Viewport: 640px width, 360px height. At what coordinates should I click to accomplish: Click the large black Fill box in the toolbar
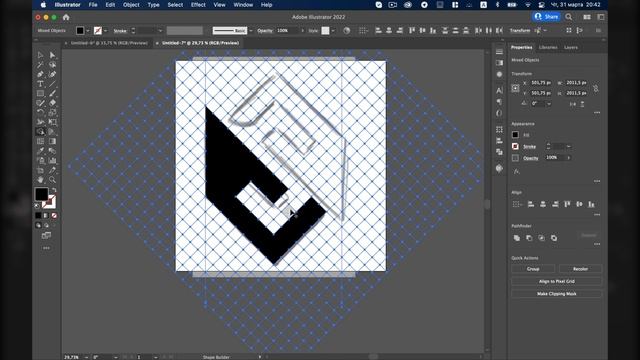[41, 194]
